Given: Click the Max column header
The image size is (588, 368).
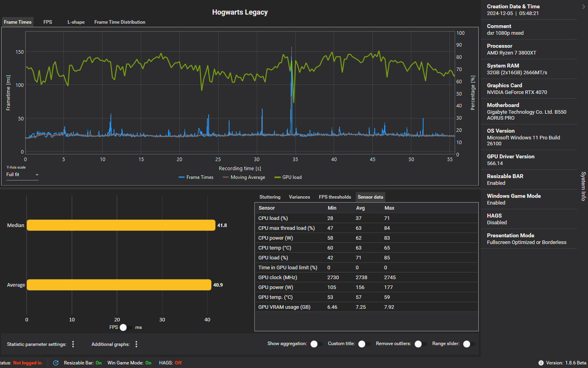Looking at the screenshot, I should 389,208.
